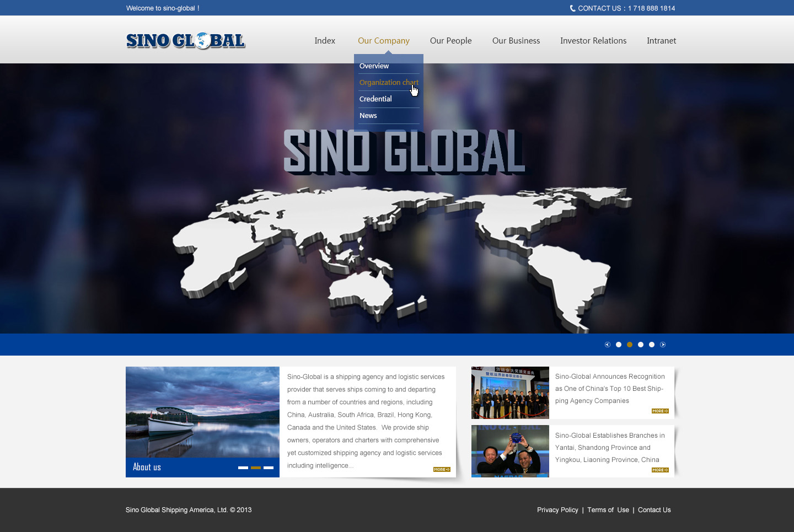794x532 pixels.
Task: Click the Sino Global Shipping America copyright text
Action: coord(189,510)
